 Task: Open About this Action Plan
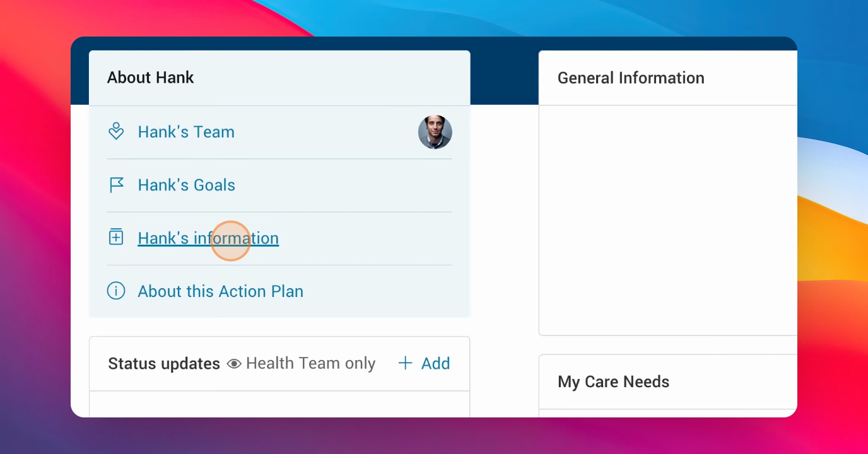(221, 291)
